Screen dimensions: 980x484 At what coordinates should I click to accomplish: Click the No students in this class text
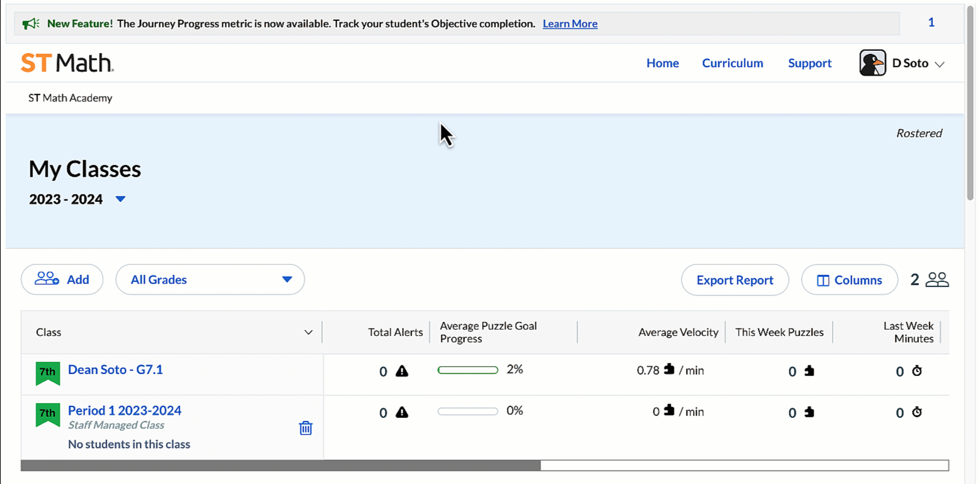click(x=129, y=445)
